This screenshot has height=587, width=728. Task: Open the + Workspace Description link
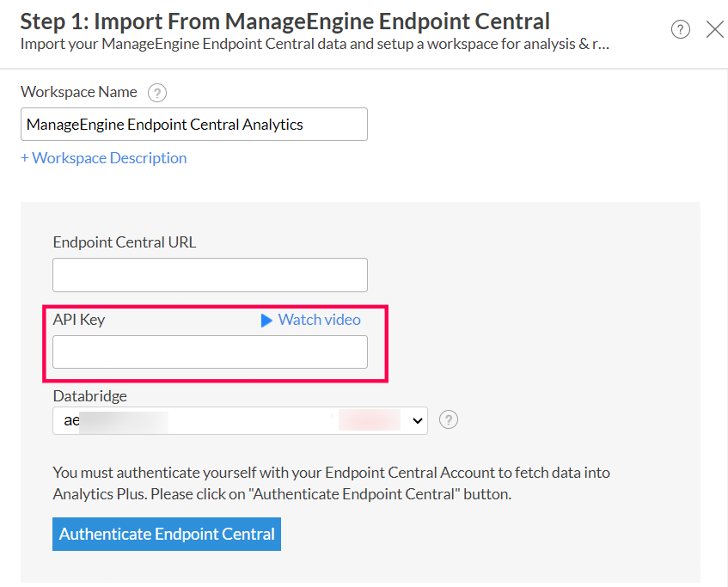104,158
